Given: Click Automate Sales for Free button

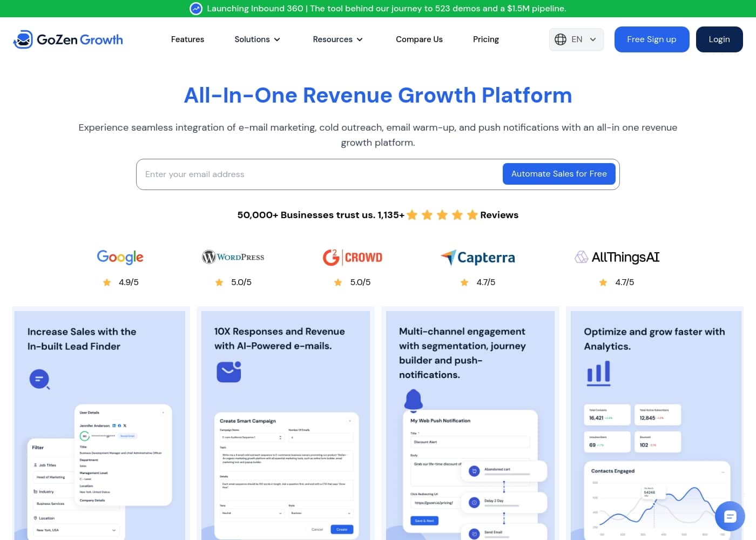Looking at the screenshot, I should (x=559, y=174).
